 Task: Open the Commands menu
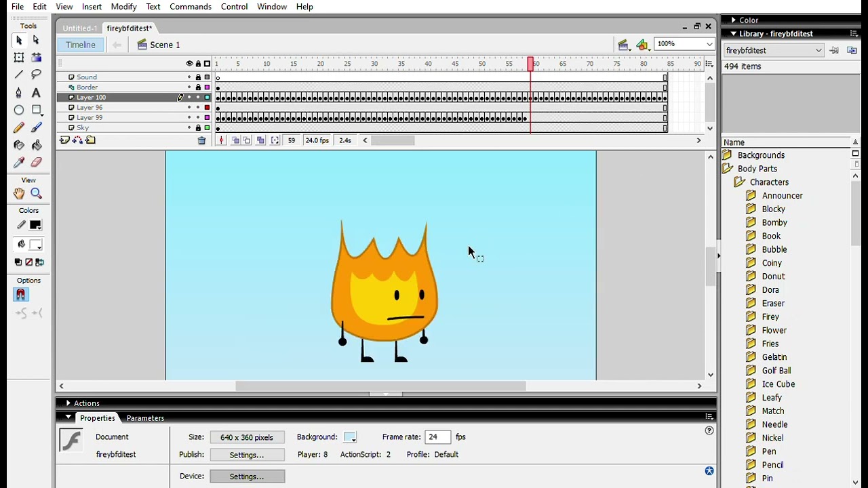coord(191,7)
